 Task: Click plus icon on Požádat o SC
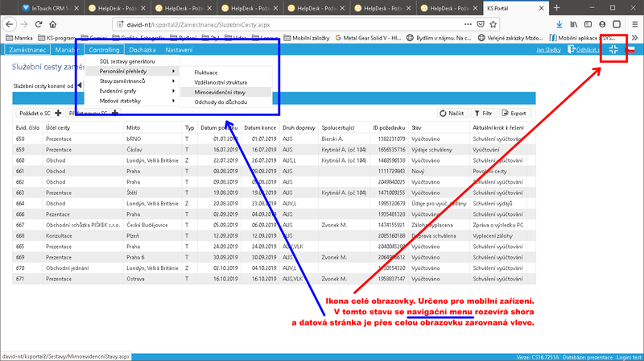coord(58,113)
